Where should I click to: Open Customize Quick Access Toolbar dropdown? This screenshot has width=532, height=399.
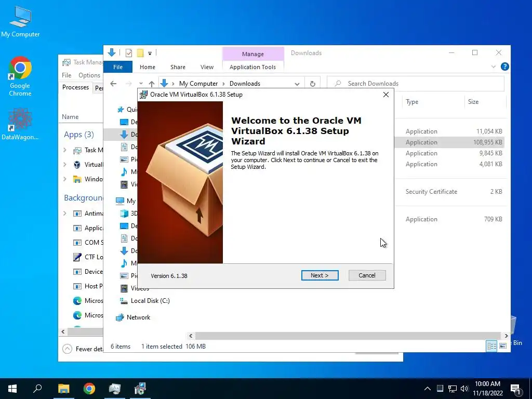pyautogui.click(x=150, y=54)
